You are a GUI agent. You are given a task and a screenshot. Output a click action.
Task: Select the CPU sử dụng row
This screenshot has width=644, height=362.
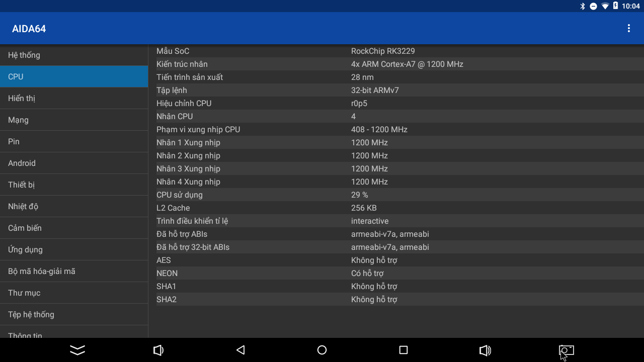[x=396, y=195]
